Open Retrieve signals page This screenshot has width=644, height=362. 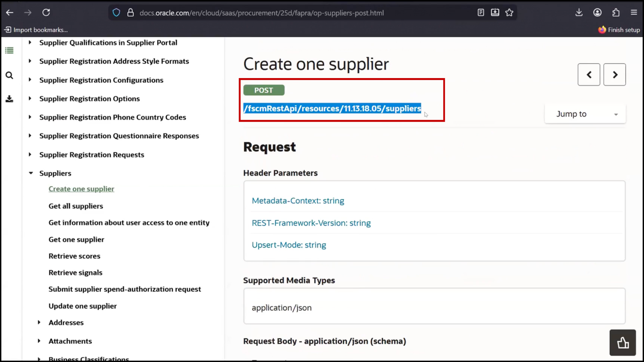(x=75, y=273)
